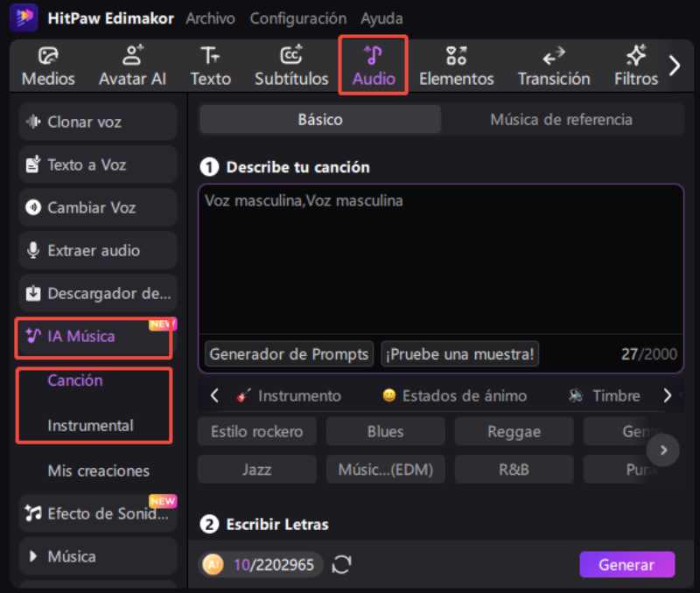700x593 pixels.
Task: Select Extraer audio in the sidebar
Action: [x=98, y=250]
